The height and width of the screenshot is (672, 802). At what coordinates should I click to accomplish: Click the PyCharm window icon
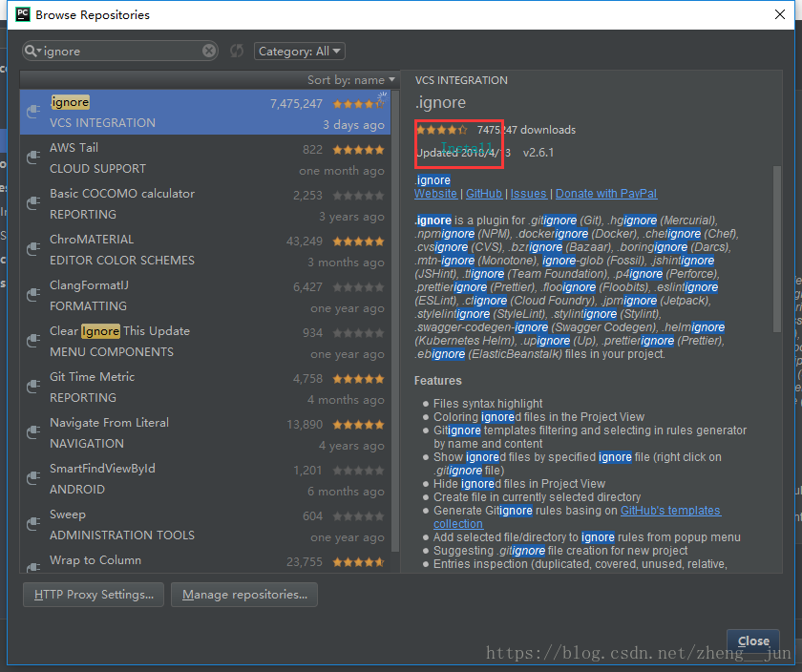pyautogui.click(x=23, y=14)
